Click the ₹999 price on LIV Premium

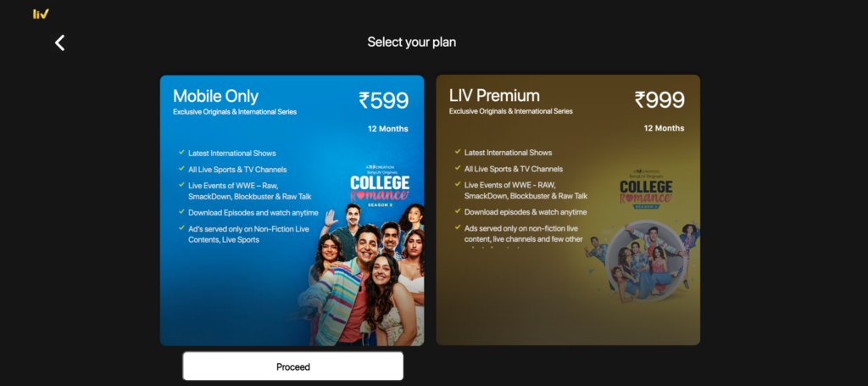click(x=659, y=100)
